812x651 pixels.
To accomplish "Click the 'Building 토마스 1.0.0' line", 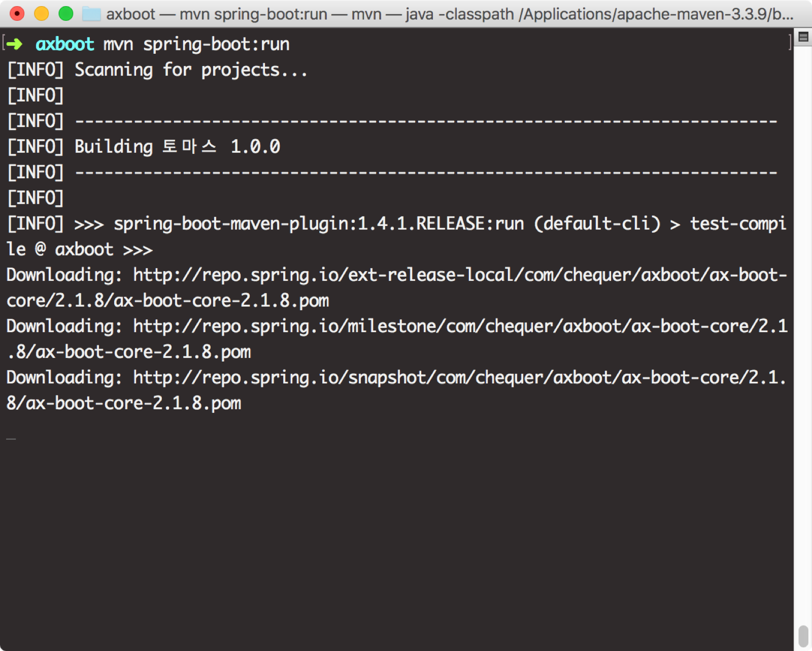I will coord(178,147).
